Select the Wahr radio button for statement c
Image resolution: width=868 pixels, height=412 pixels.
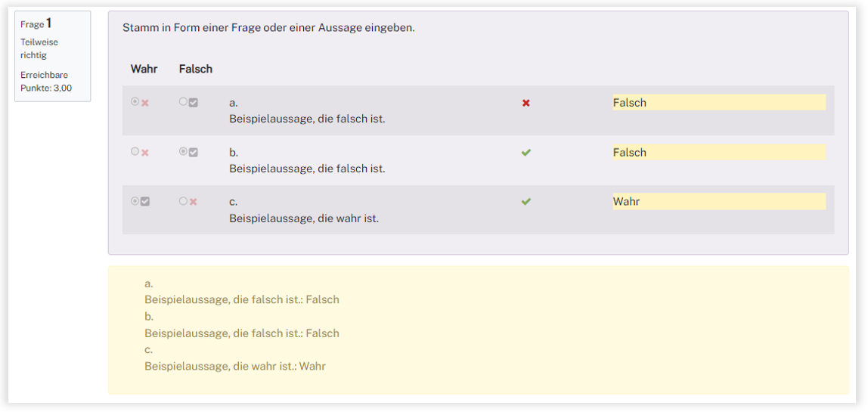[x=135, y=201]
